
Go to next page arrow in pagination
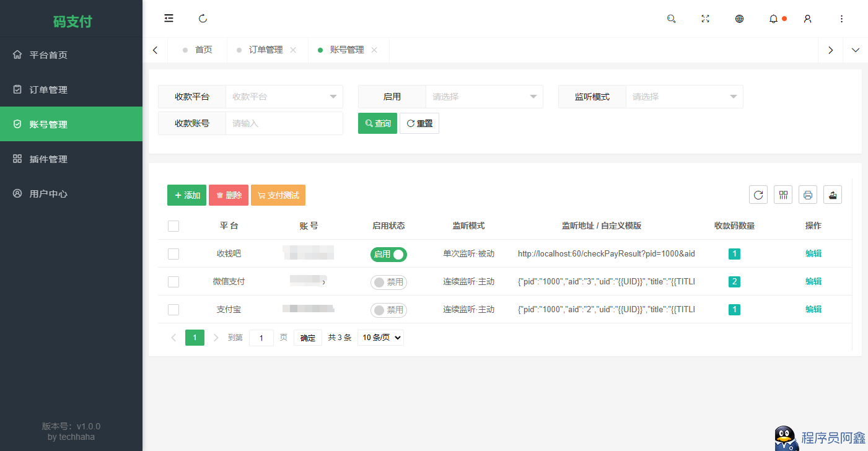(x=216, y=338)
